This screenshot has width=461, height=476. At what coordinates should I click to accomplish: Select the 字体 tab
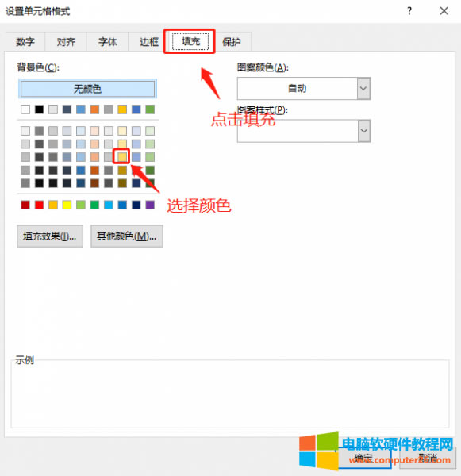pos(107,41)
